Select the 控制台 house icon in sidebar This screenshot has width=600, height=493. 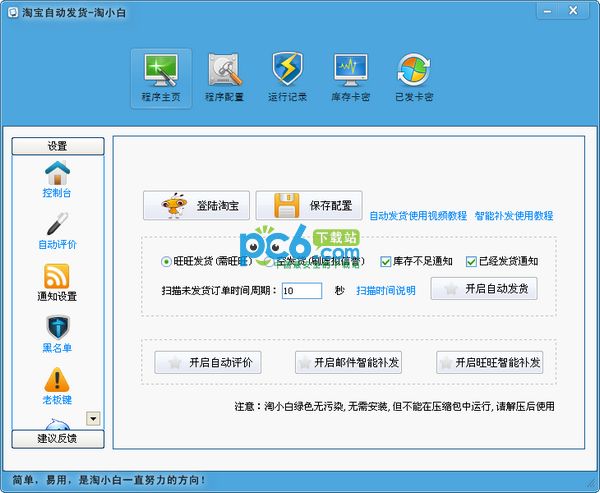coord(57,173)
